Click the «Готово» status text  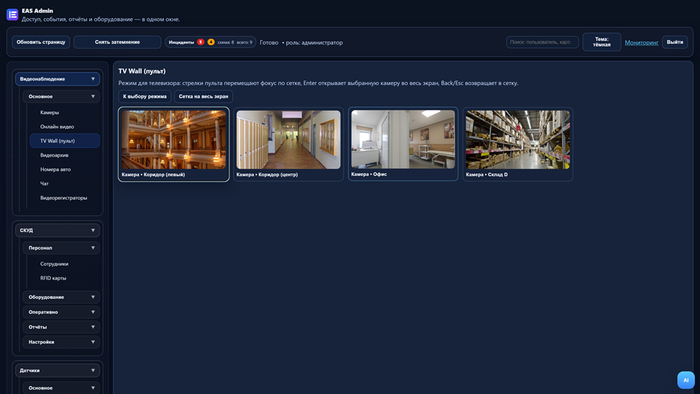coord(269,43)
